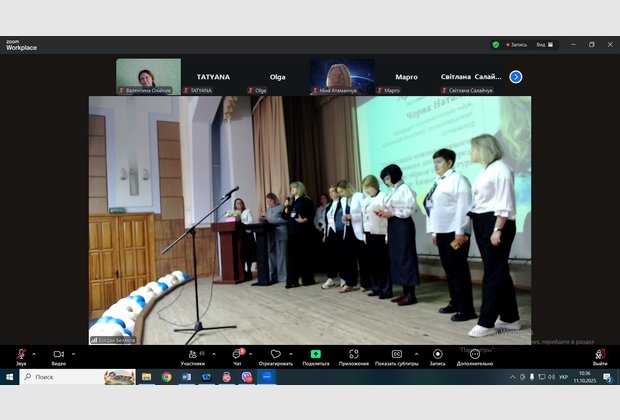Start camera with the Видео button
620x420 pixels.
(x=59, y=357)
